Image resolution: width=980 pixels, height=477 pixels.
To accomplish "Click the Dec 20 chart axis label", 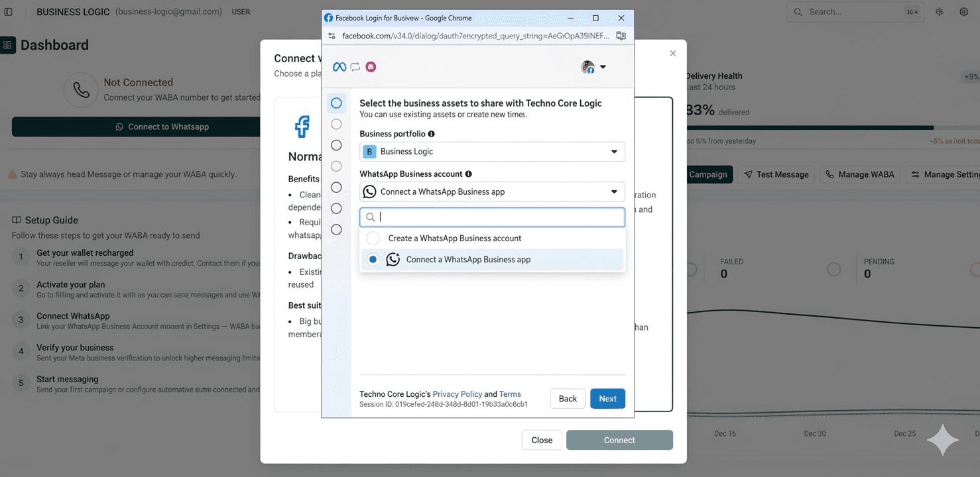I will (815, 434).
